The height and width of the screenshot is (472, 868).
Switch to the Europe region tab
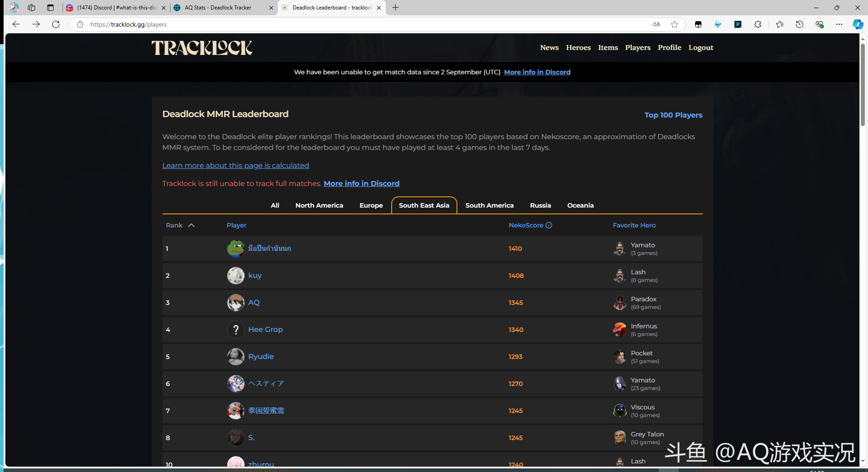[x=371, y=205]
